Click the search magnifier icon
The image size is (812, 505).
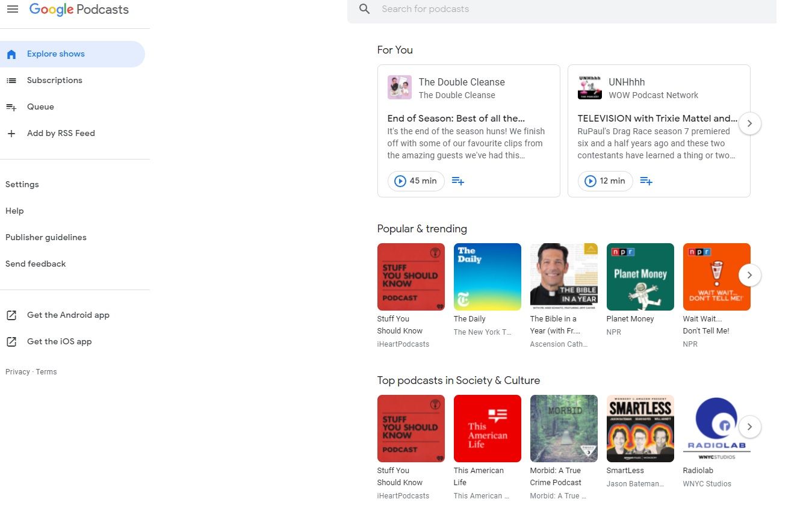coord(364,9)
